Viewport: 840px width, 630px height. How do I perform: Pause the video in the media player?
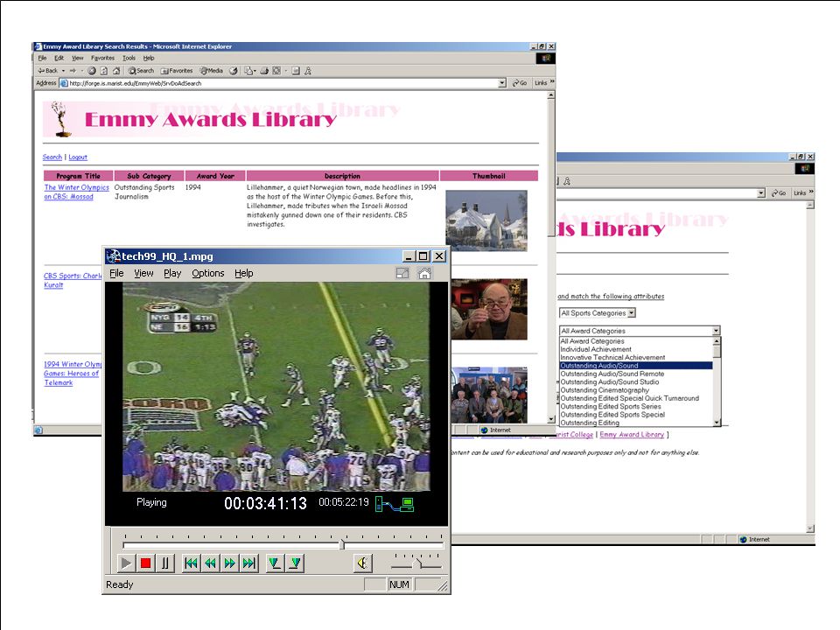pyautogui.click(x=165, y=563)
